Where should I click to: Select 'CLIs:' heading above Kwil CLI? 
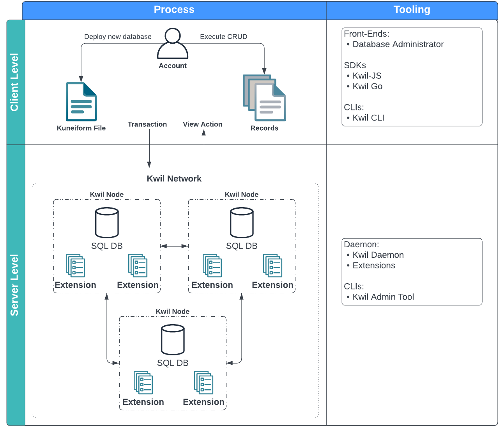pos(354,107)
